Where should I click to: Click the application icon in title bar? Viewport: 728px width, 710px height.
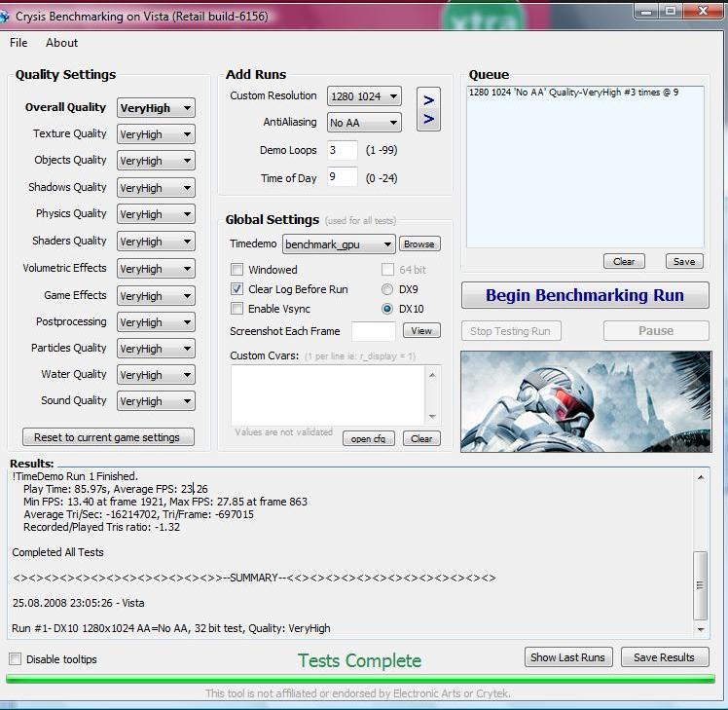coord(4,17)
